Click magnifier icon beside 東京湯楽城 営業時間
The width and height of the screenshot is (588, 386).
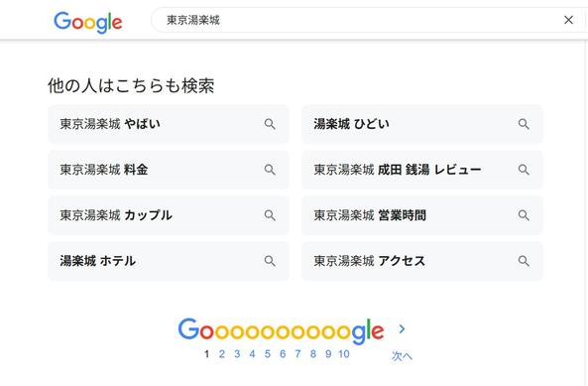coord(524,215)
